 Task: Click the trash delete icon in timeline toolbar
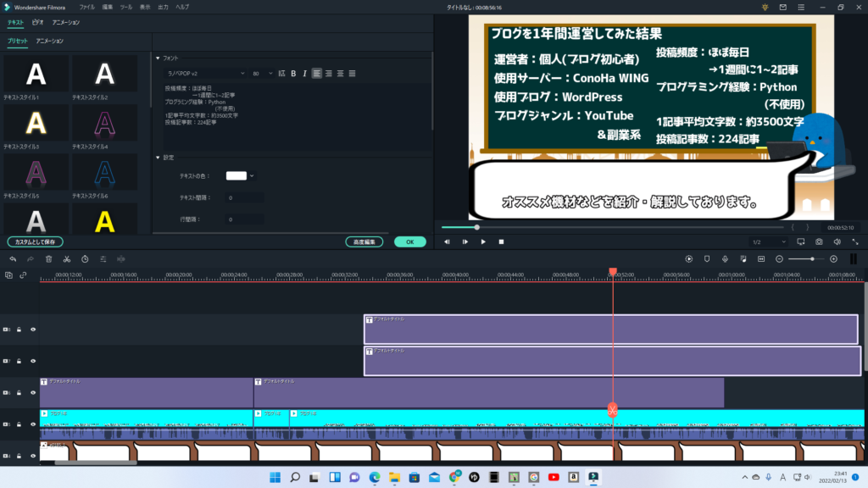(x=48, y=259)
